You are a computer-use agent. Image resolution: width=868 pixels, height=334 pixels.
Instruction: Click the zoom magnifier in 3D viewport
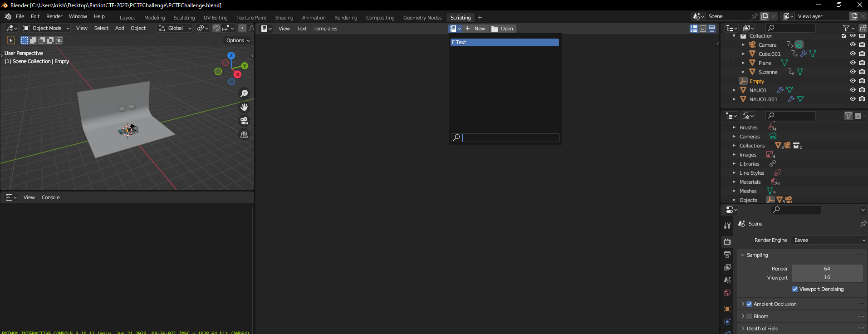click(244, 93)
